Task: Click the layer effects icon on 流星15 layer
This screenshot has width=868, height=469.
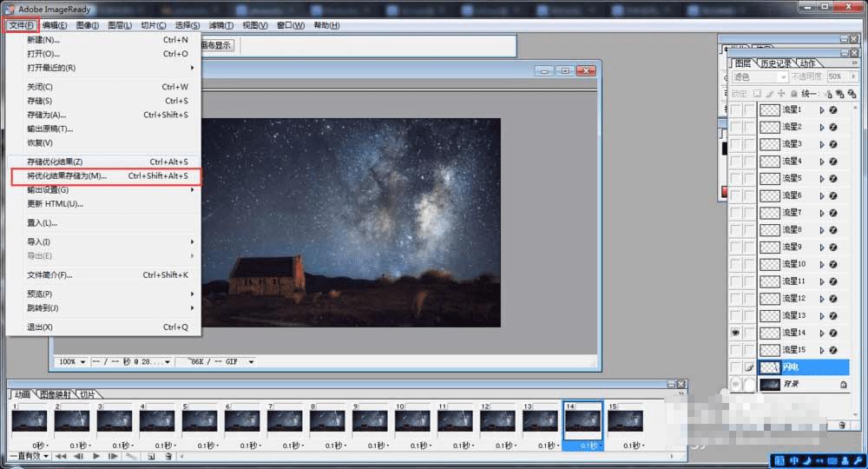Action: click(x=833, y=351)
